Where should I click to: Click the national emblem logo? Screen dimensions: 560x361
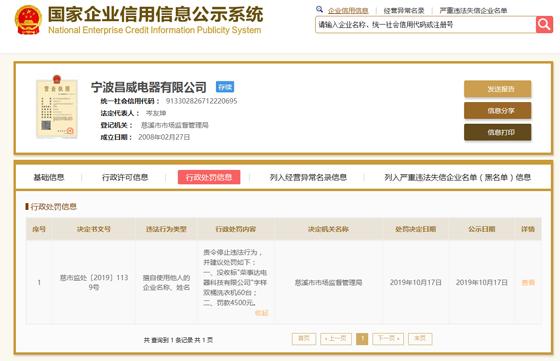pos(28,20)
